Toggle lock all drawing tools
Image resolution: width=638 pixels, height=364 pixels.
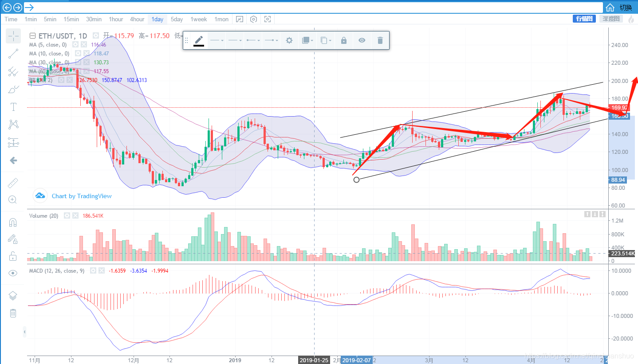coord(13,256)
